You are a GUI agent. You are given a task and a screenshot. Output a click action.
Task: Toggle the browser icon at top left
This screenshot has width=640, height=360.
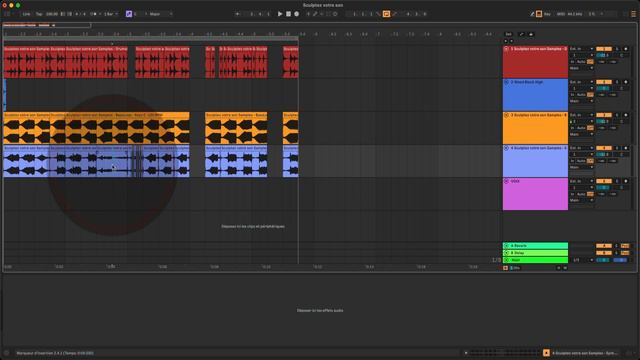coord(7,14)
